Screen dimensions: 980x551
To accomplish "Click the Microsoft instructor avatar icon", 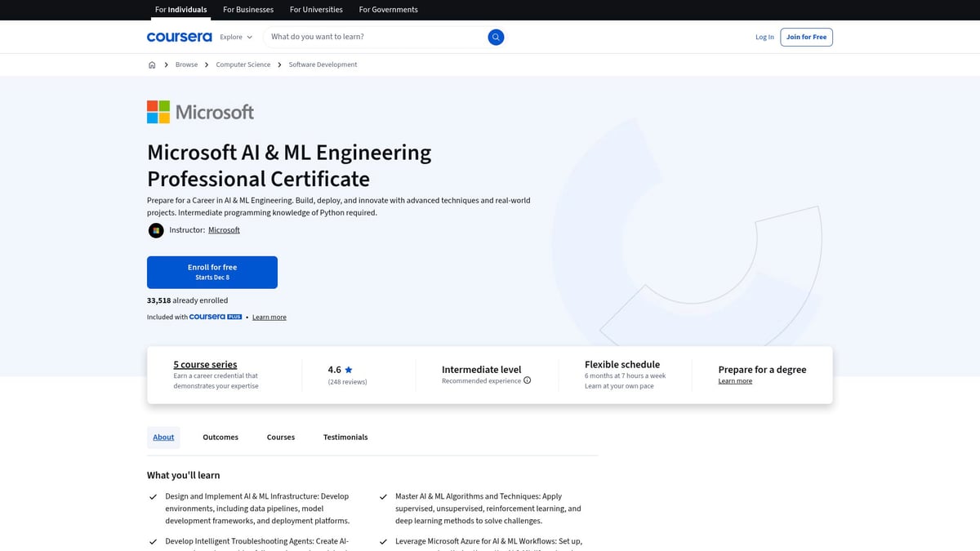I will coord(156,230).
